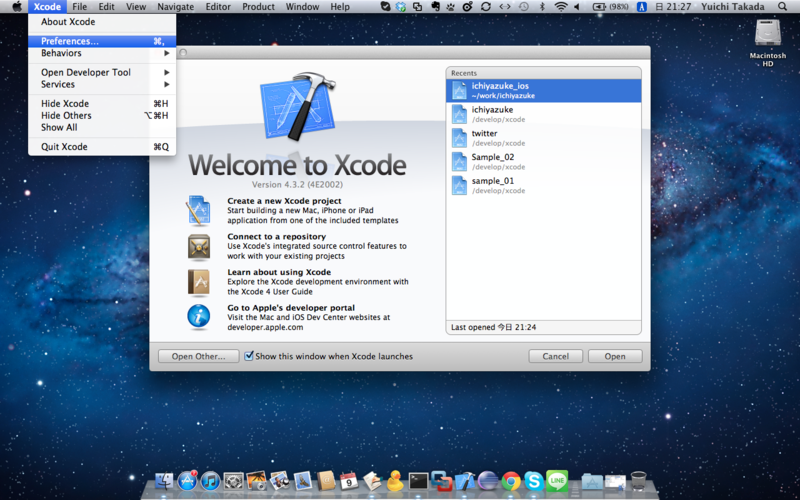Click the Dropbox menu bar icon

point(401,7)
